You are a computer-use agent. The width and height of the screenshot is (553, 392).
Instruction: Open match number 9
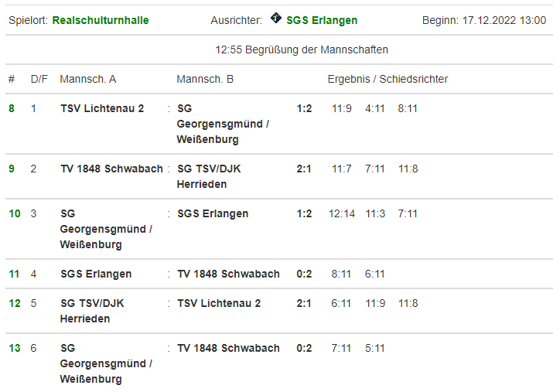(12, 169)
